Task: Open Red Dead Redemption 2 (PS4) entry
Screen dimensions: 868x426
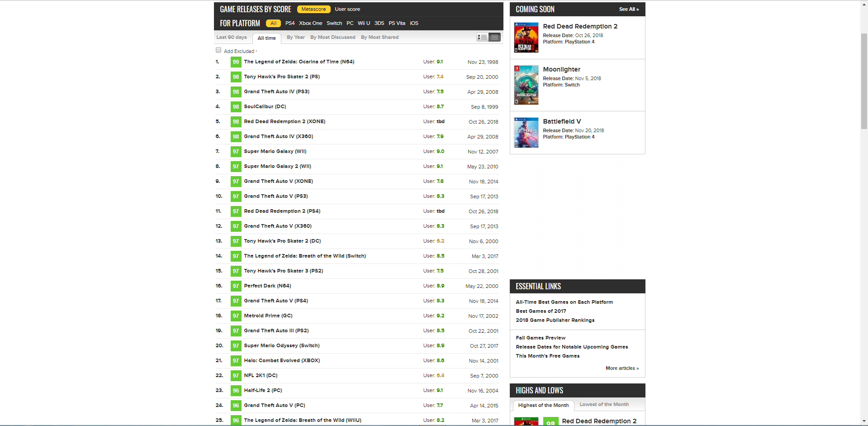Action: tap(282, 211)
